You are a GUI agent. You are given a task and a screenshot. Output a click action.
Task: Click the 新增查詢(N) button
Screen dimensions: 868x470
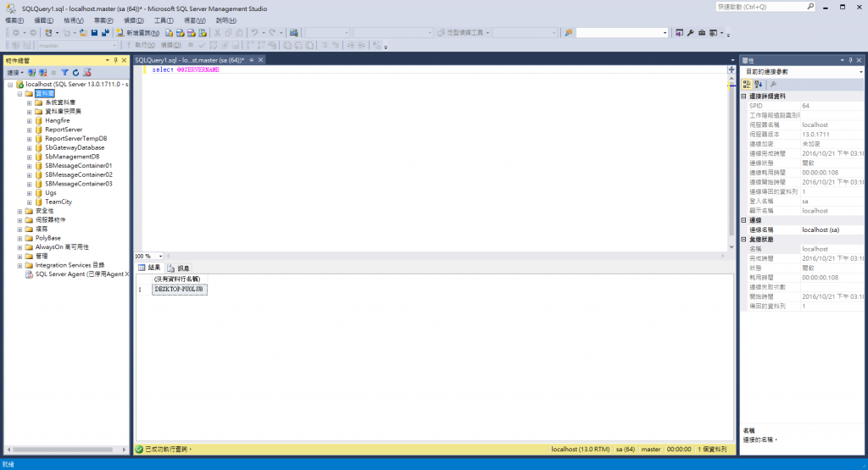tap(138, 33)
